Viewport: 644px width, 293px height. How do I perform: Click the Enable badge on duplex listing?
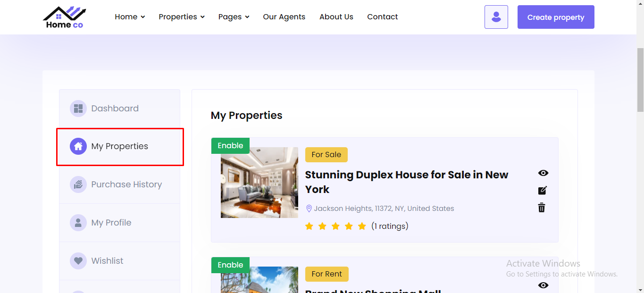coord(230,146)
